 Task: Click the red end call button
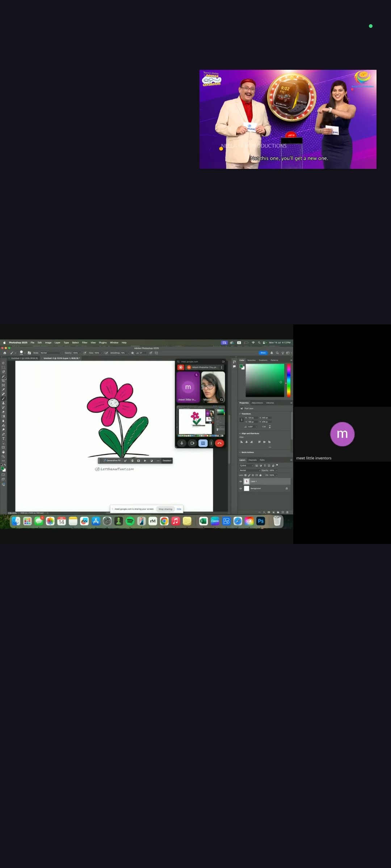(x=219, y=443)
